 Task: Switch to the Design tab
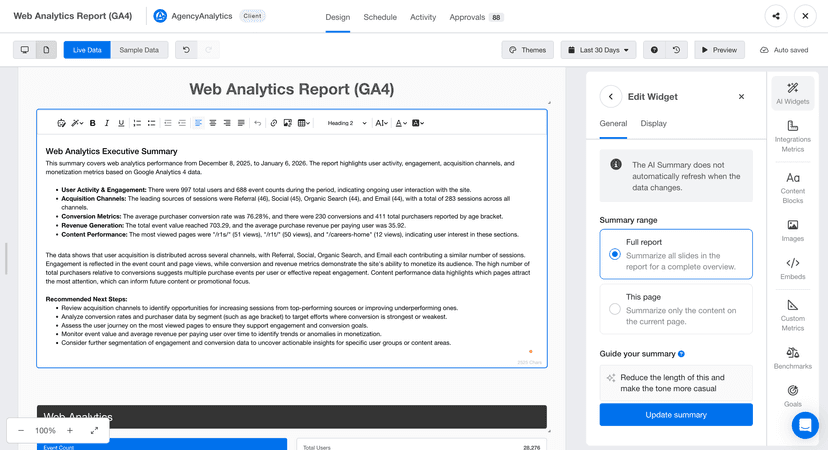337,17
